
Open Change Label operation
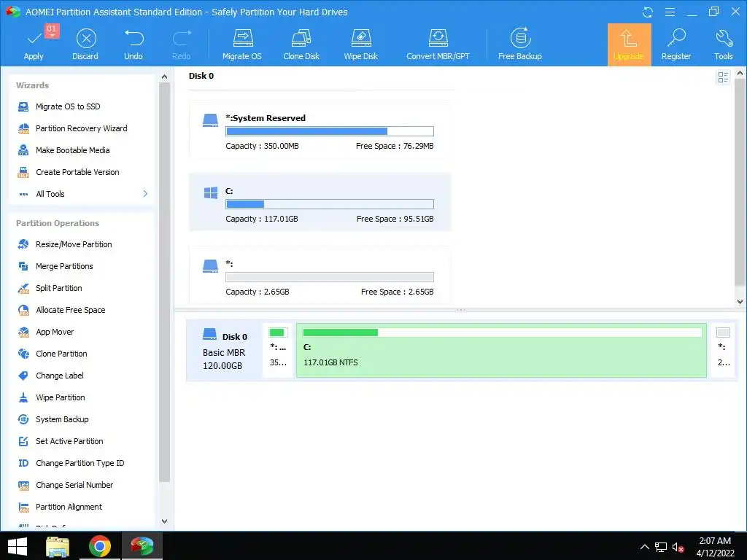tap(60, 376)
